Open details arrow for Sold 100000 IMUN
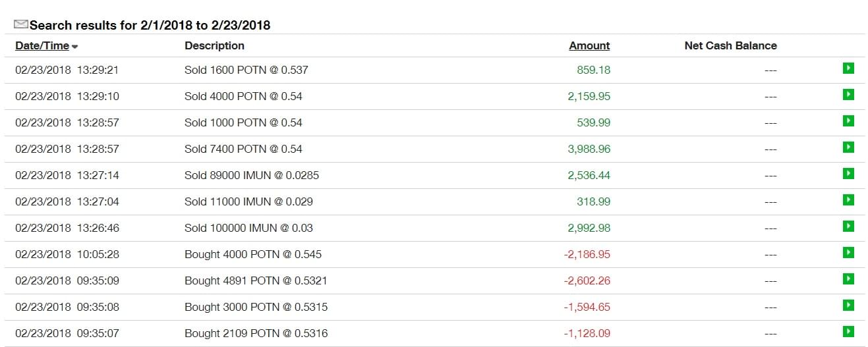The height and width of the screenshot is (347, 868). (x=848, y=227)
